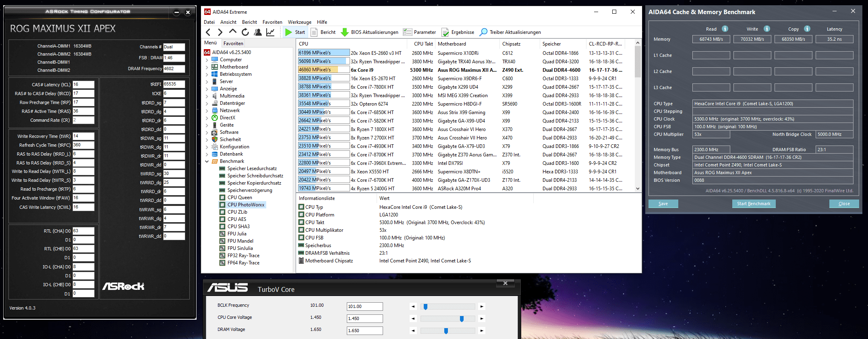This screenshot has height=339, width=868.
Task: Expand the Motherboard tree node
Action: [x=207, y=67]
